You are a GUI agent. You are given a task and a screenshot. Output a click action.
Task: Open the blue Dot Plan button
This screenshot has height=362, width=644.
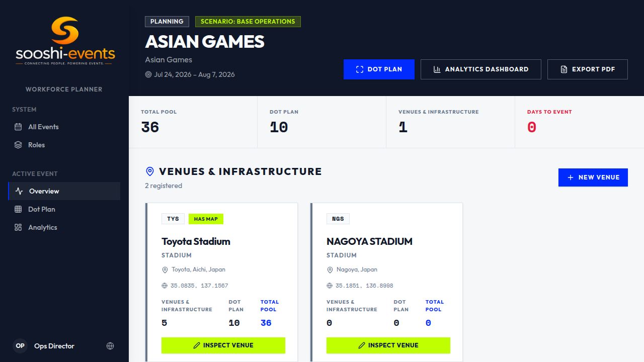[x=379, y=69]
